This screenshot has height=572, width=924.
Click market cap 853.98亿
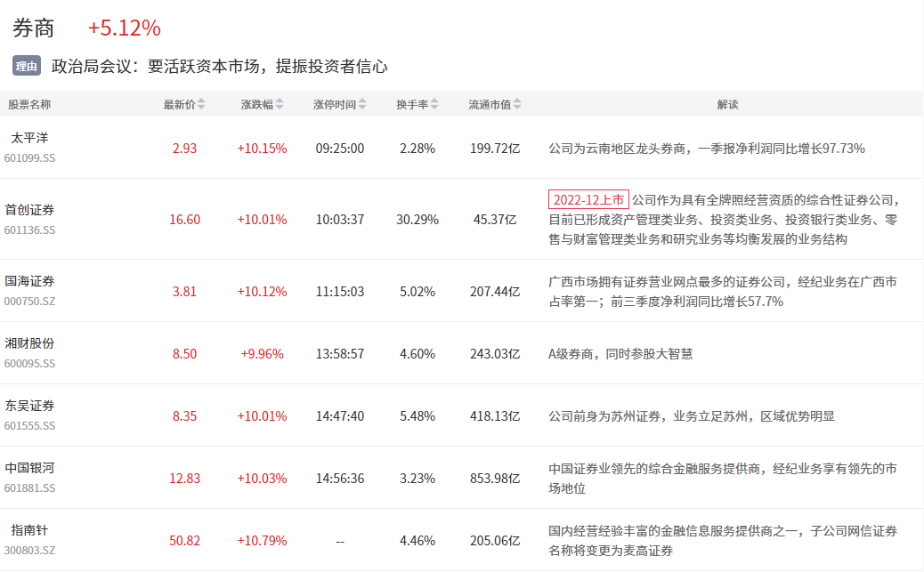click(495, 479)
